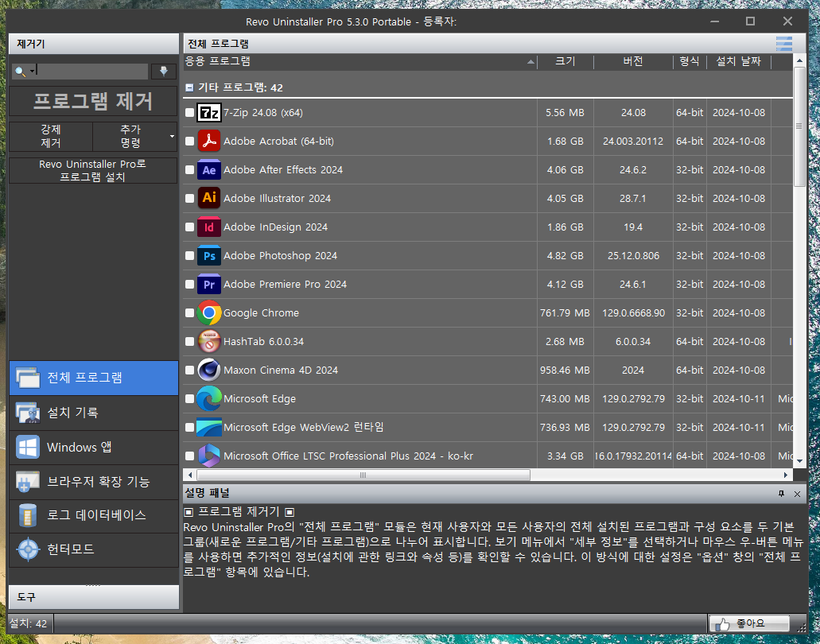Sort by 형식 column
This screenshot has width=820, height=644.
point(690,62)
